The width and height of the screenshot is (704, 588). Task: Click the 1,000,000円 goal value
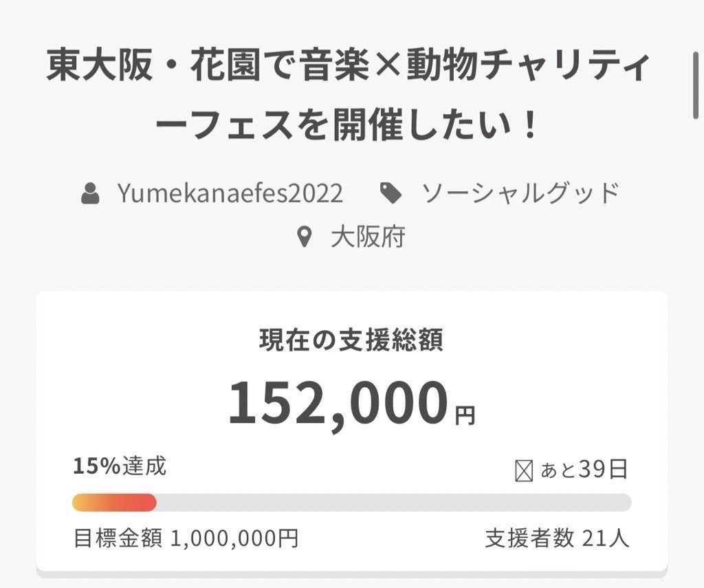234,538
